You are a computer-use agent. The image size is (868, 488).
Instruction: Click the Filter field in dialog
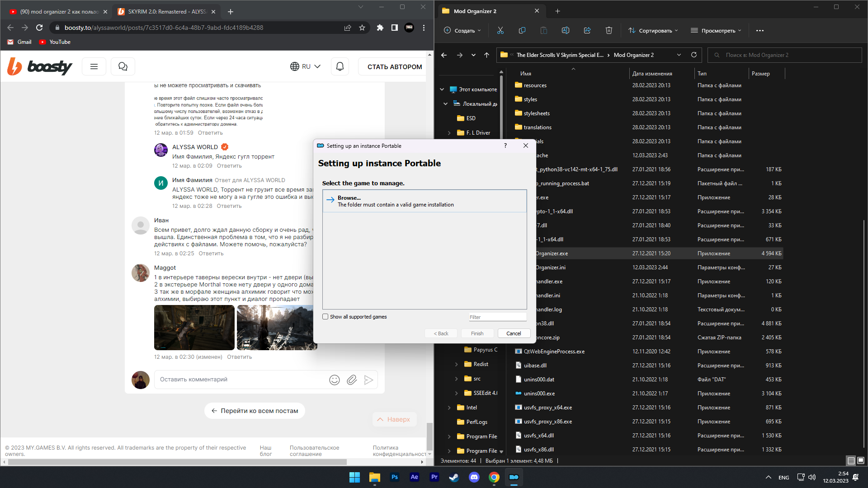tap(497, 317)
